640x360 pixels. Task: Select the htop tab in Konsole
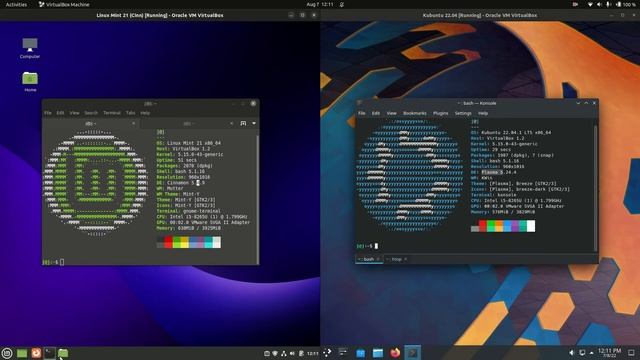pyautogui.click(x=396, y=259)
